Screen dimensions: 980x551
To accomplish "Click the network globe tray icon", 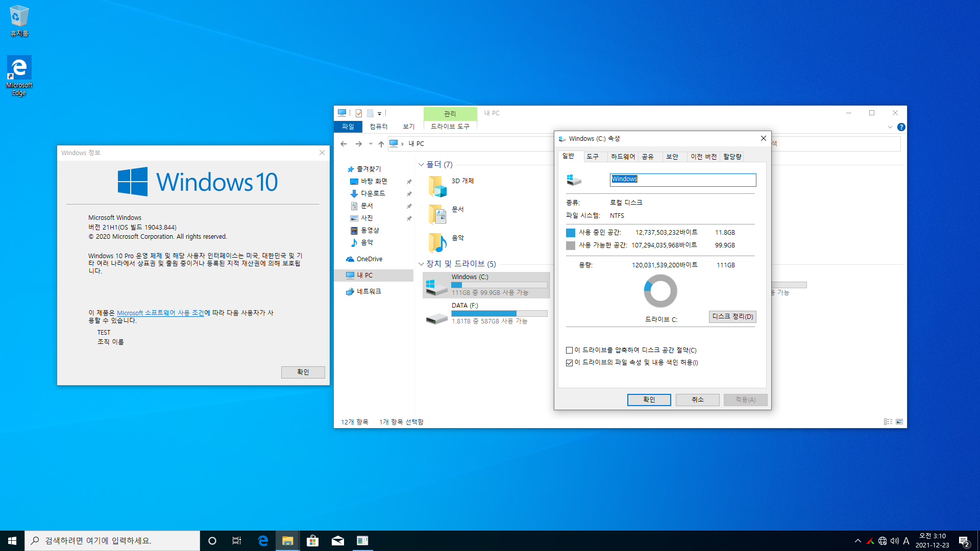I will coord(883,541).
